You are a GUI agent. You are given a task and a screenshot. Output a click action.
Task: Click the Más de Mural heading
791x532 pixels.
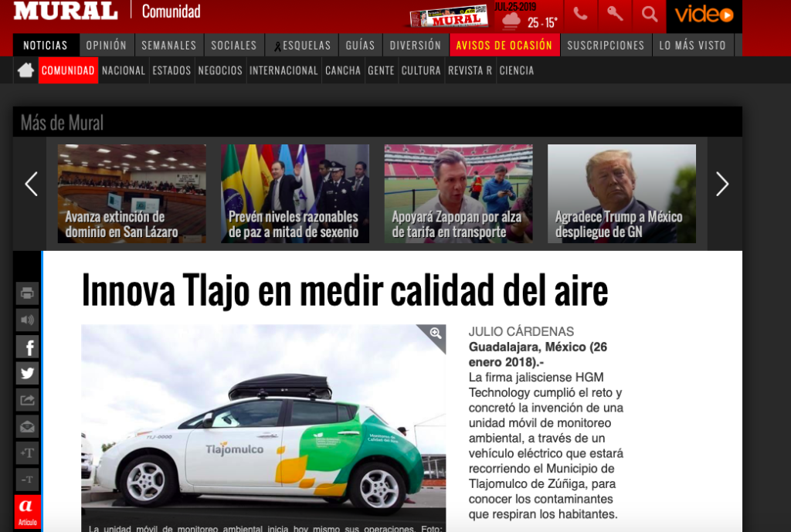tap(62, 123)
